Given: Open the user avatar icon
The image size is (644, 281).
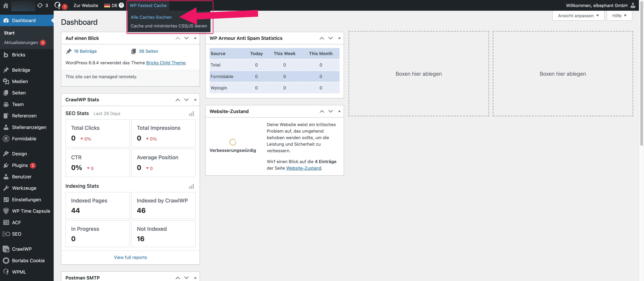Looking at the screenshot, I should 632,5.
